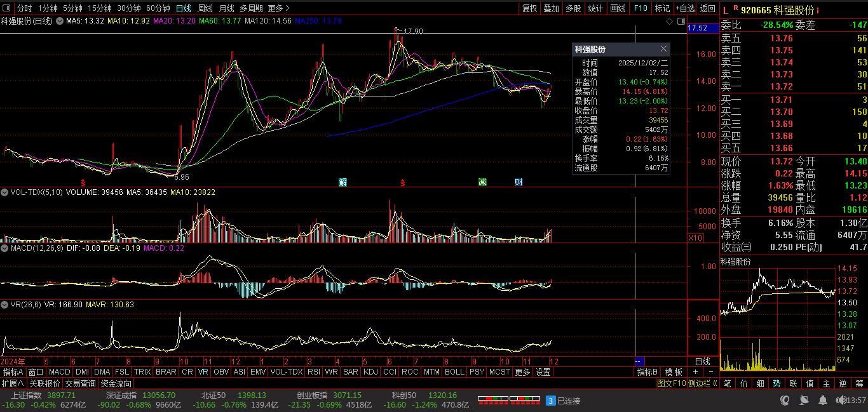Viewport: 868px width, 412px height.
Task: Click the diamond icon above the chart
Action: click(669, 22)
